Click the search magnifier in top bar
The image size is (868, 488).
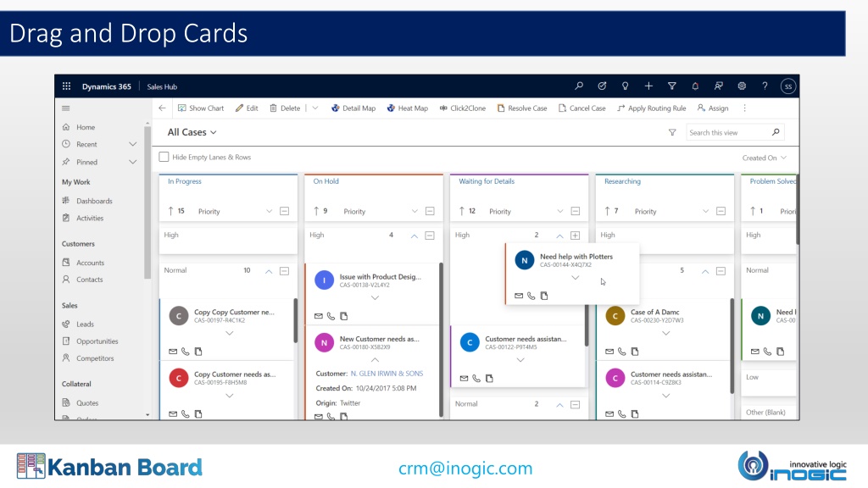point(579,86)
